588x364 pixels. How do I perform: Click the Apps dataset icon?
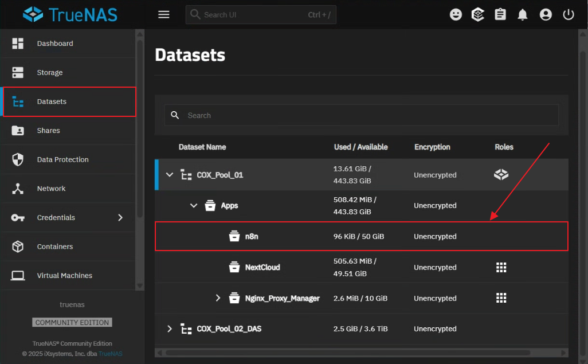pos(210,205)
